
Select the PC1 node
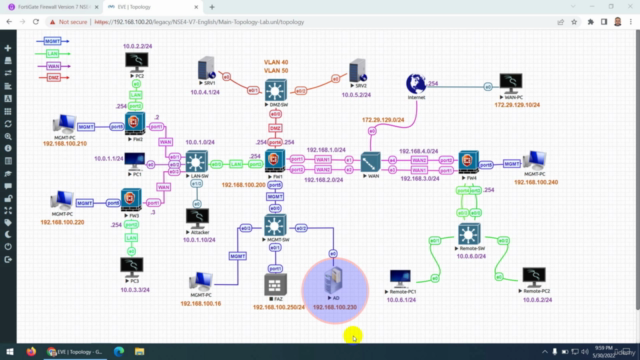coord(135,162)
